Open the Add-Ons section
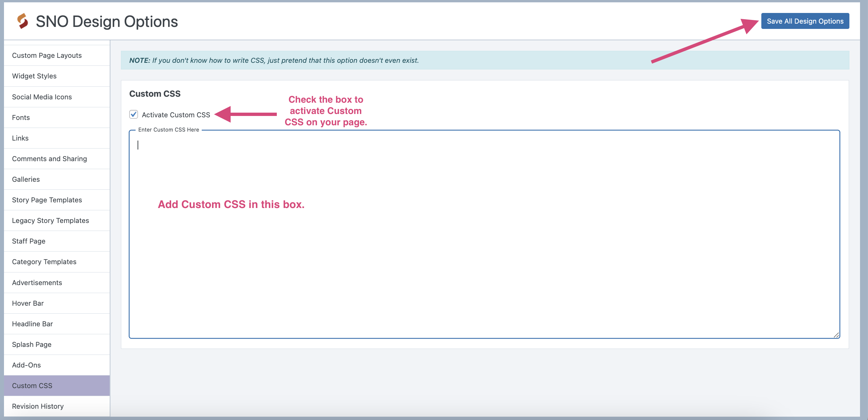 tap(57, 365)
